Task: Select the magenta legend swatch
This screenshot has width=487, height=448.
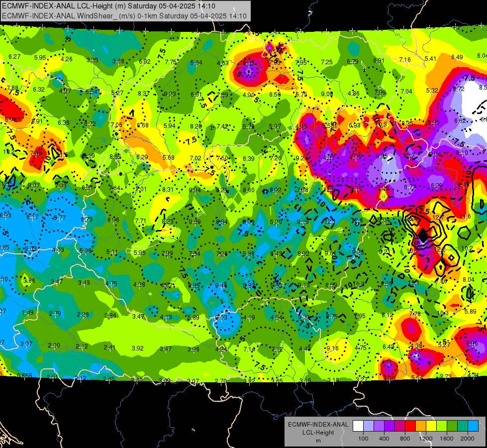Action: pyautogui.click(x=400, y=426)
